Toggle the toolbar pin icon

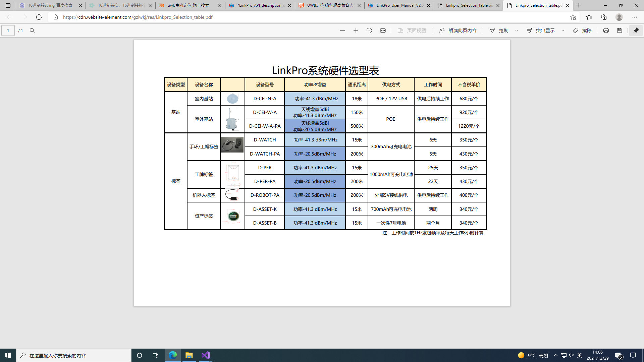[636, 31]
